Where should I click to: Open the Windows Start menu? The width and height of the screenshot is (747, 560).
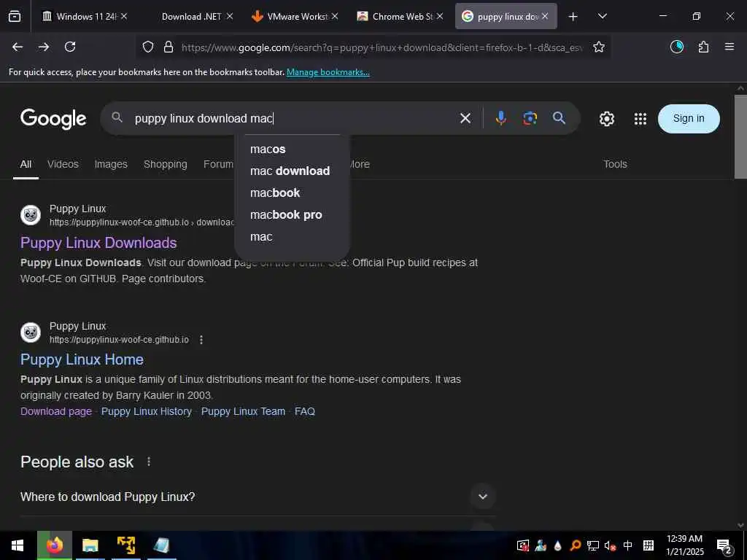coord(18,545)
